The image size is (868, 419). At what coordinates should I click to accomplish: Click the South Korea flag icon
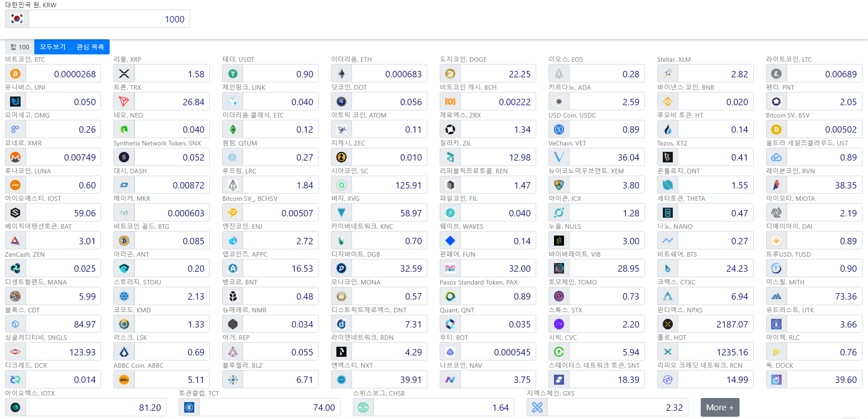click(17, 19)
